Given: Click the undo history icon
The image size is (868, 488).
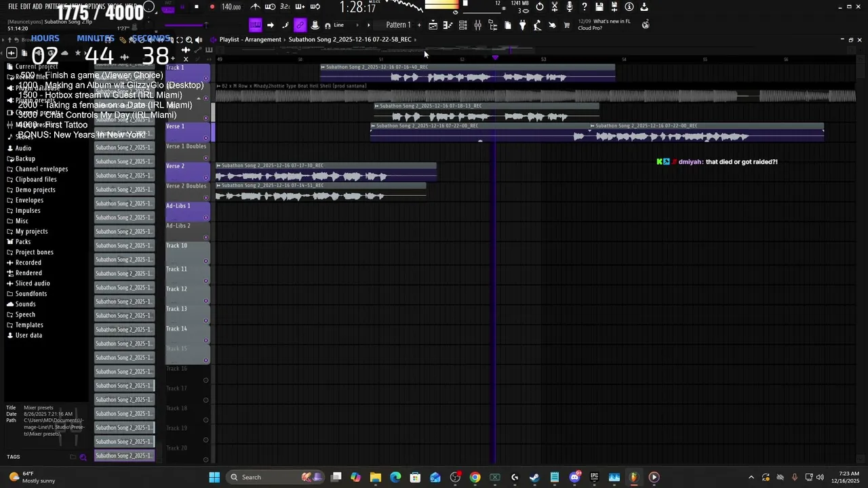Looking at the screenshot, I should (540, 7).
